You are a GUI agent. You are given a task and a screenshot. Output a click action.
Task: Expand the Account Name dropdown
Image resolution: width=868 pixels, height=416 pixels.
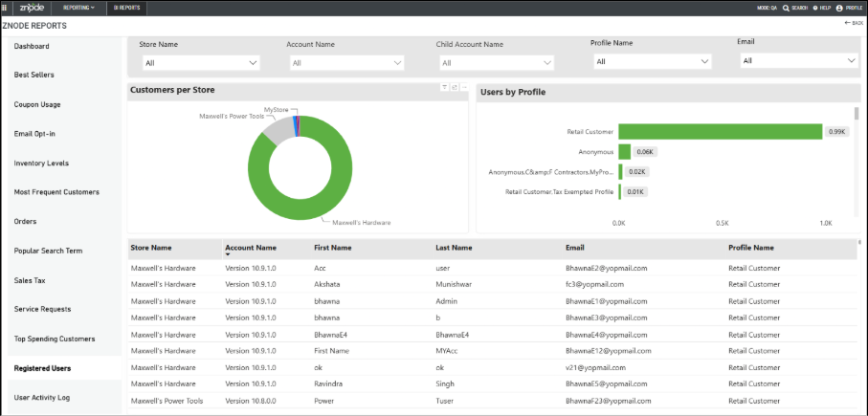(346, 63)
